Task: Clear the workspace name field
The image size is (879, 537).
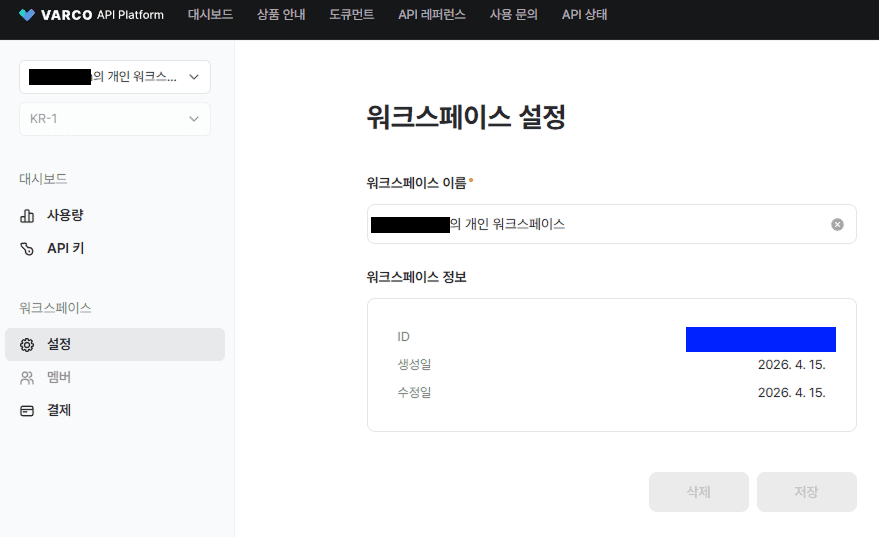Action: pos(837,224)
